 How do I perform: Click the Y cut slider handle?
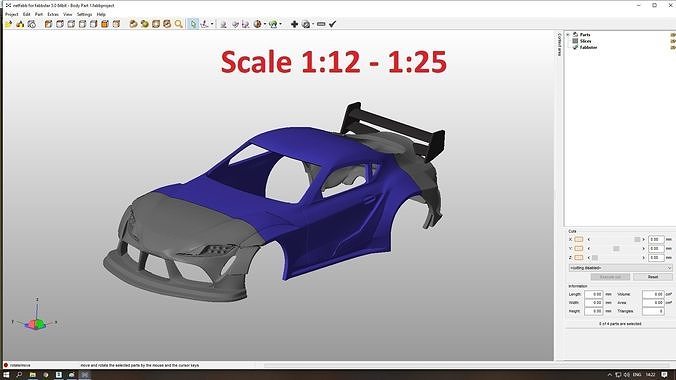pos(616,248)
